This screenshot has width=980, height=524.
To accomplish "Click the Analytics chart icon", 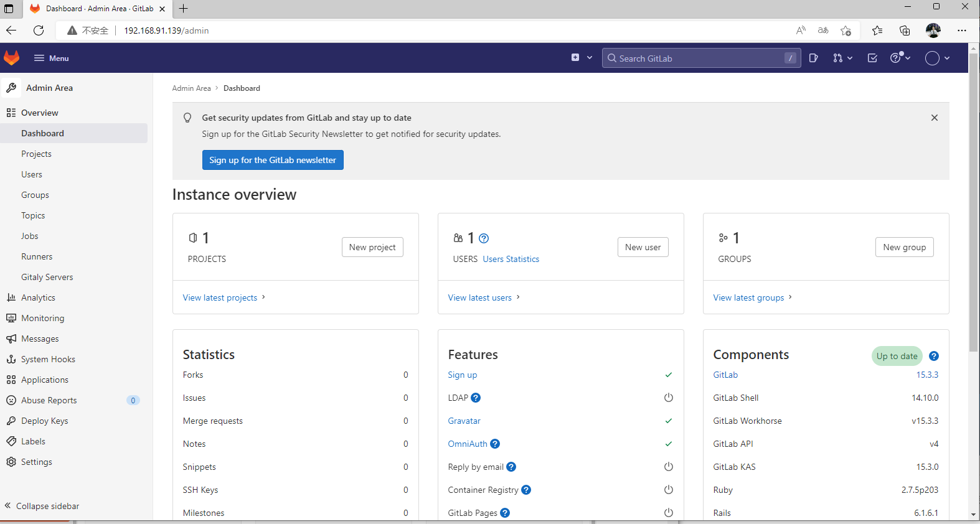I will pyautogui.click(x=11, y=297).
